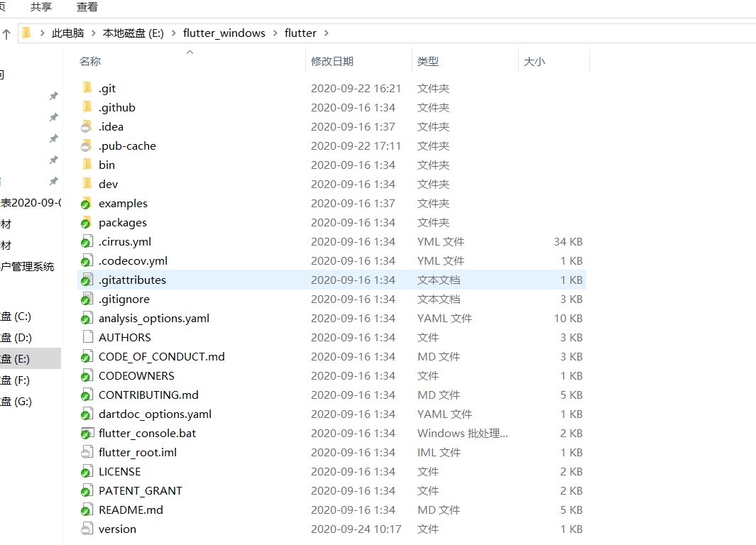Viewport: 756px width, 545px height.
Task: Go to 此电脑 in breadcrumb
Action: pos(67,33)
